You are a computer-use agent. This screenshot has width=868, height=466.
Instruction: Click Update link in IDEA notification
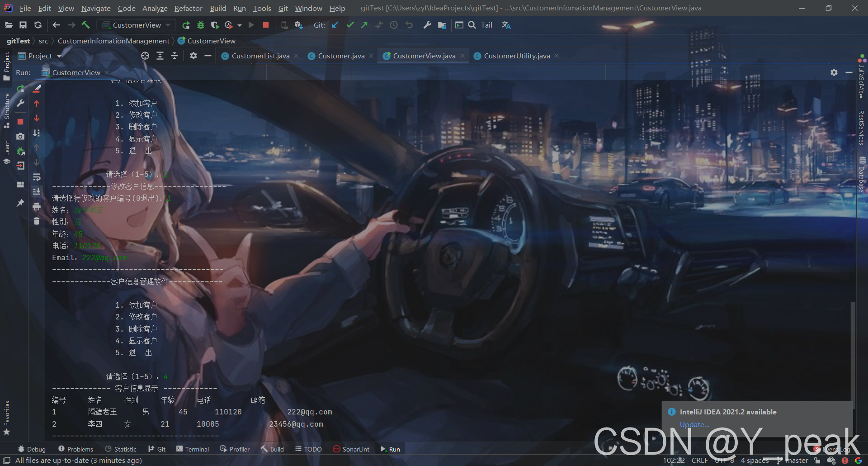(x=694, y=424)
